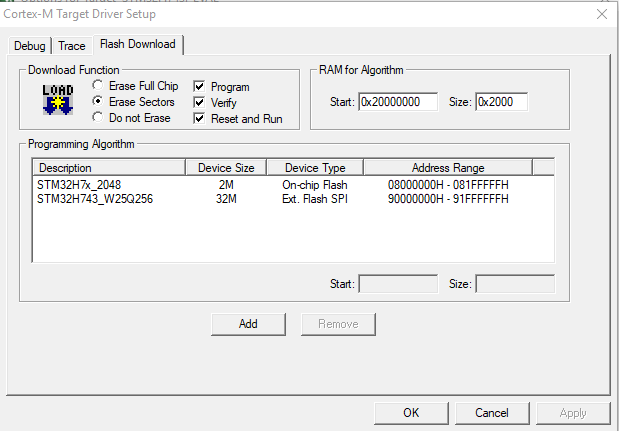Close the Cortex-M Target Driver Setup dialog
The width and height of the screenshot is (619, 431).
602,14
